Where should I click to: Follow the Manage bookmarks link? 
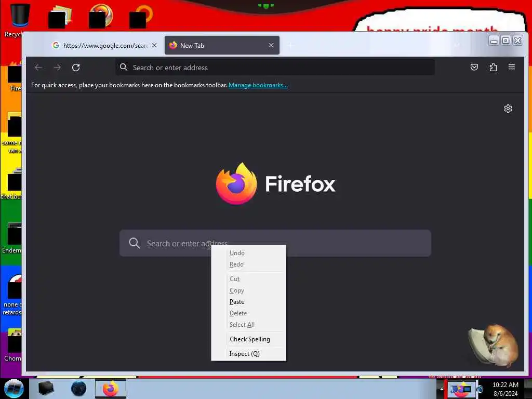click(x=258, y=85)
